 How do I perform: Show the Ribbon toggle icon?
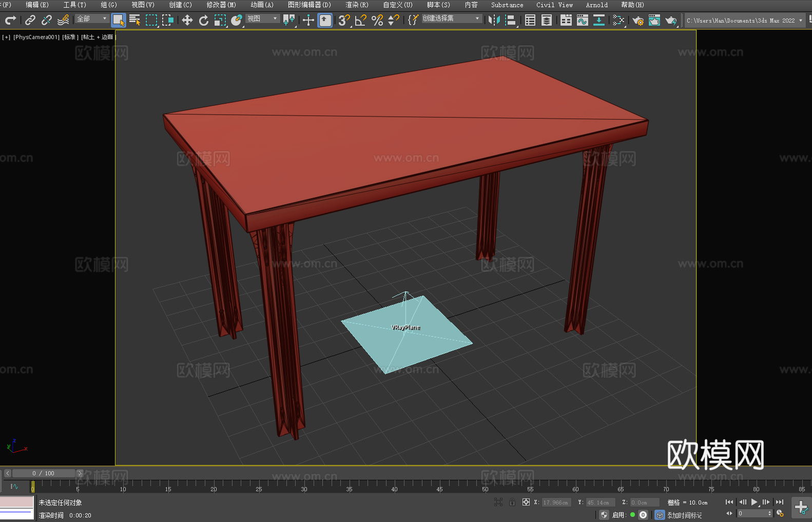pos(566,20)
